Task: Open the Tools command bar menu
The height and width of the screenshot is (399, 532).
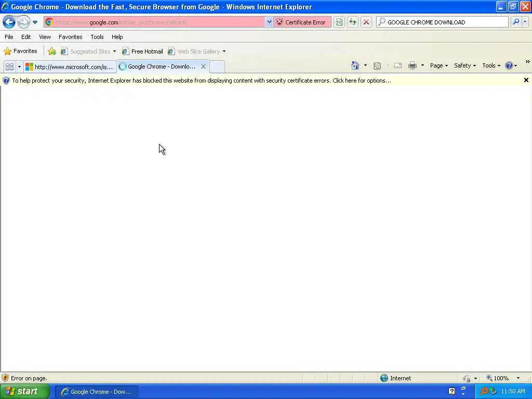Action: (491, 65)
